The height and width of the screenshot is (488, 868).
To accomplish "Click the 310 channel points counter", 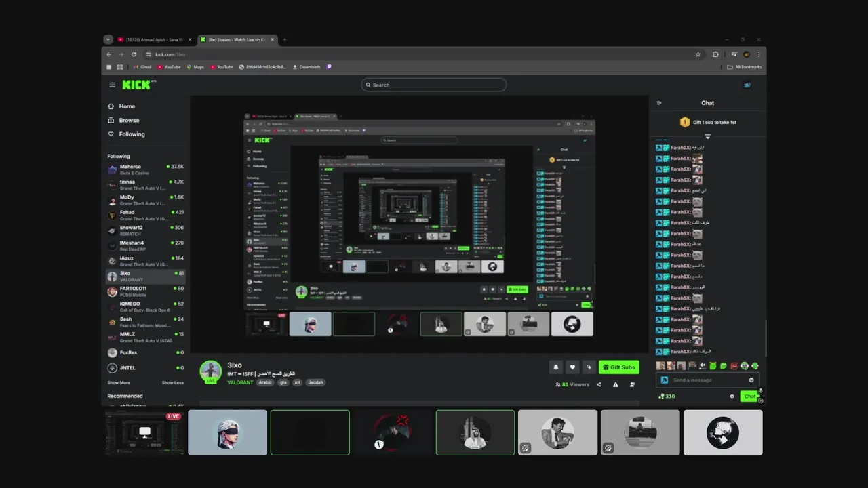I will (x=667, y=396).
